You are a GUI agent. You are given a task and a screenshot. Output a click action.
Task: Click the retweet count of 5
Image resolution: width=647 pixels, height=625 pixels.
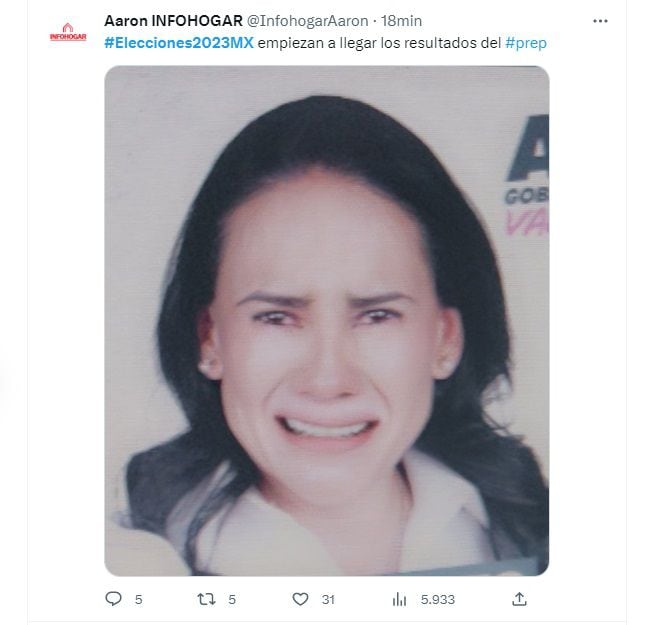pyautogui.click(x=232, y=599)
